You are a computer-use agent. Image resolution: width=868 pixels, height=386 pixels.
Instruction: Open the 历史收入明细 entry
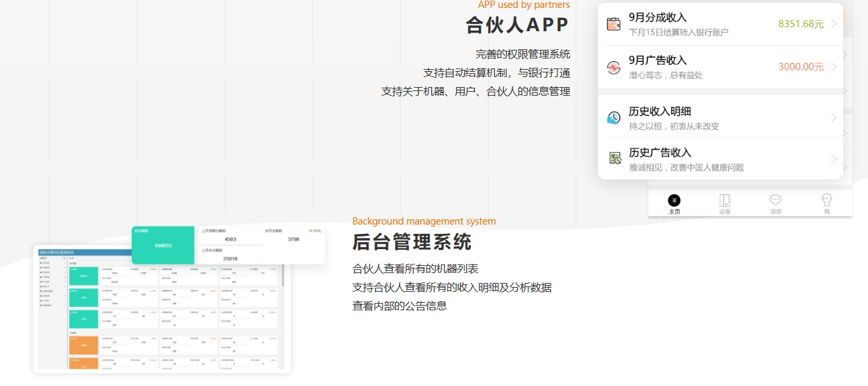[x=660, y=111]
